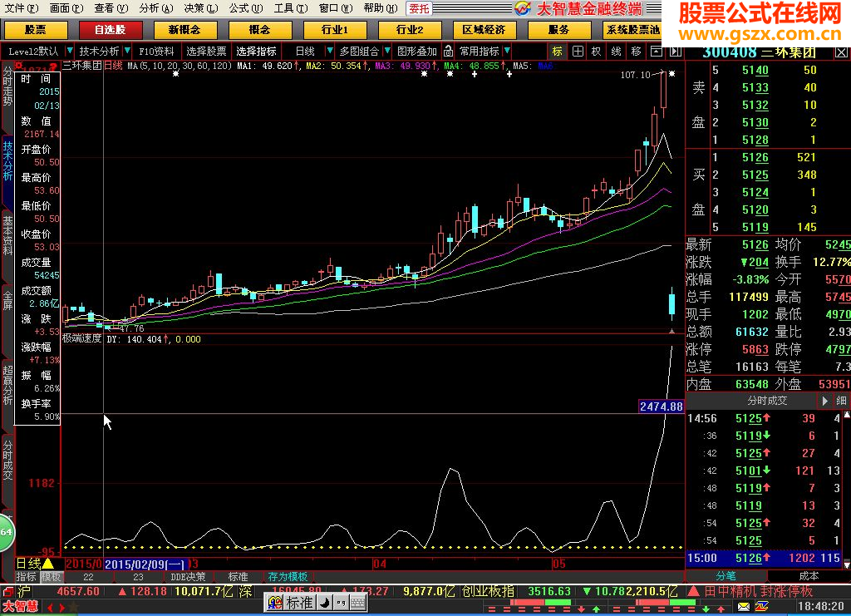Click the green 64 round badge
The width and height of the screenshot is (851, 616).
click(x=6, y=532)
